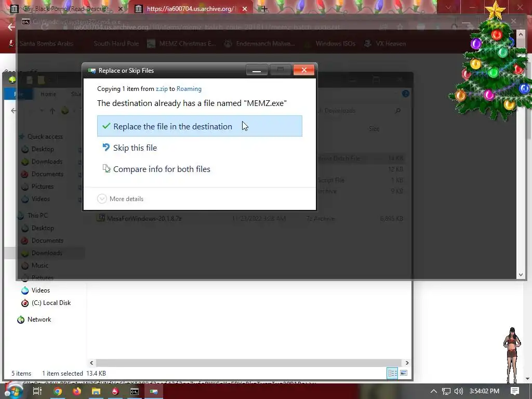Click the Replace or Skip Files title icon

pos(91,71)
